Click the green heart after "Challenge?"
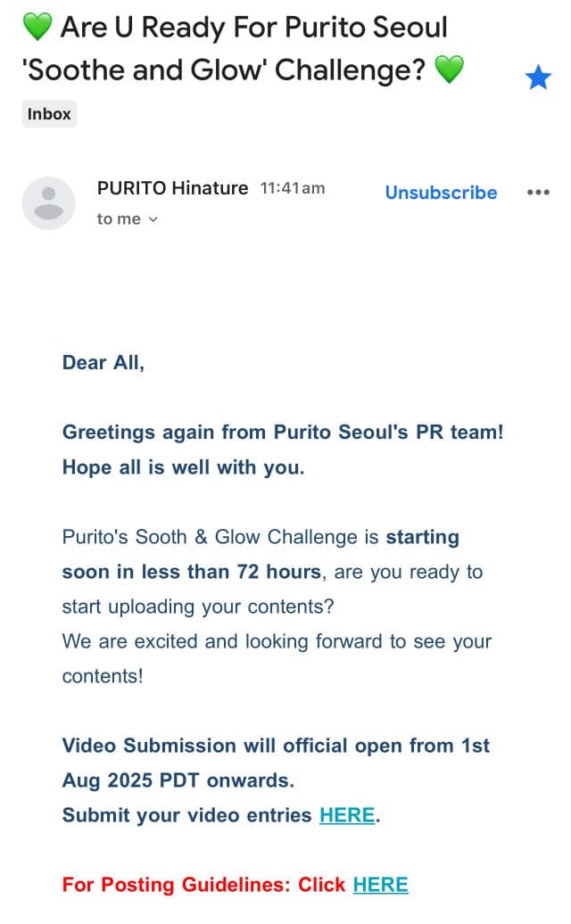Screen dimensions: 571x924 tap(449, 70)
